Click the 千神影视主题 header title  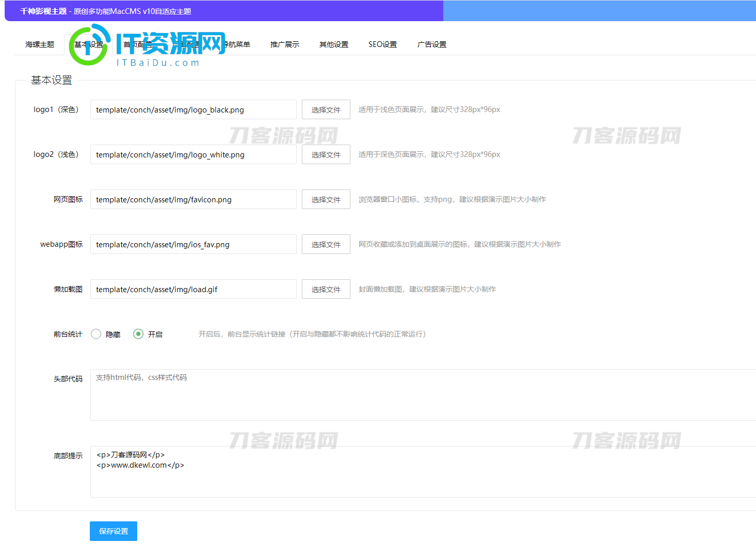coord(43,11)
